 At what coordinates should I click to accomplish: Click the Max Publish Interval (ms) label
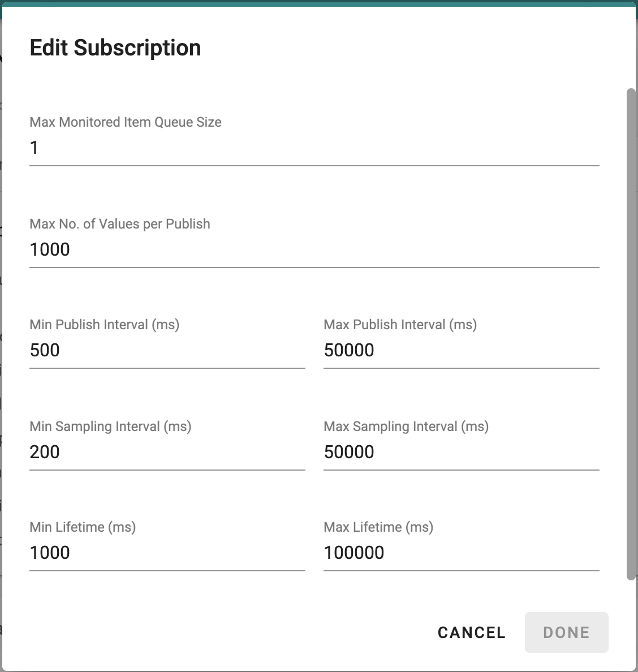tap(400, 325)
